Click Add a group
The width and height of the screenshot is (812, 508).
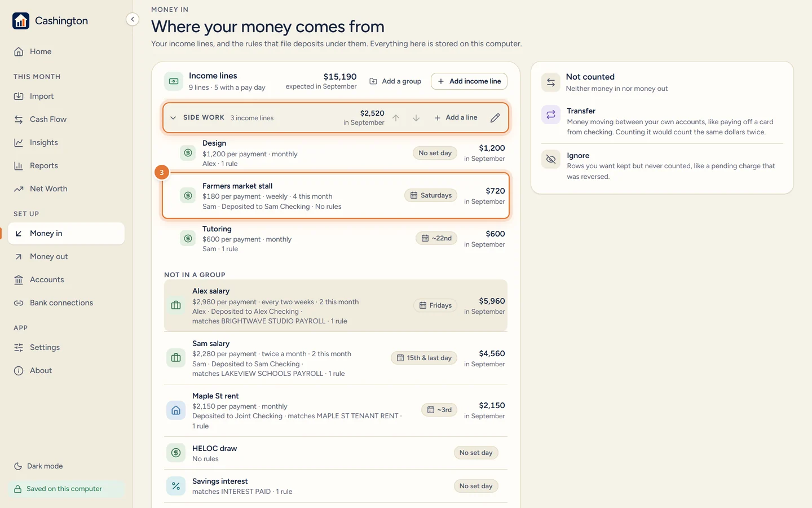pos(395,81)
